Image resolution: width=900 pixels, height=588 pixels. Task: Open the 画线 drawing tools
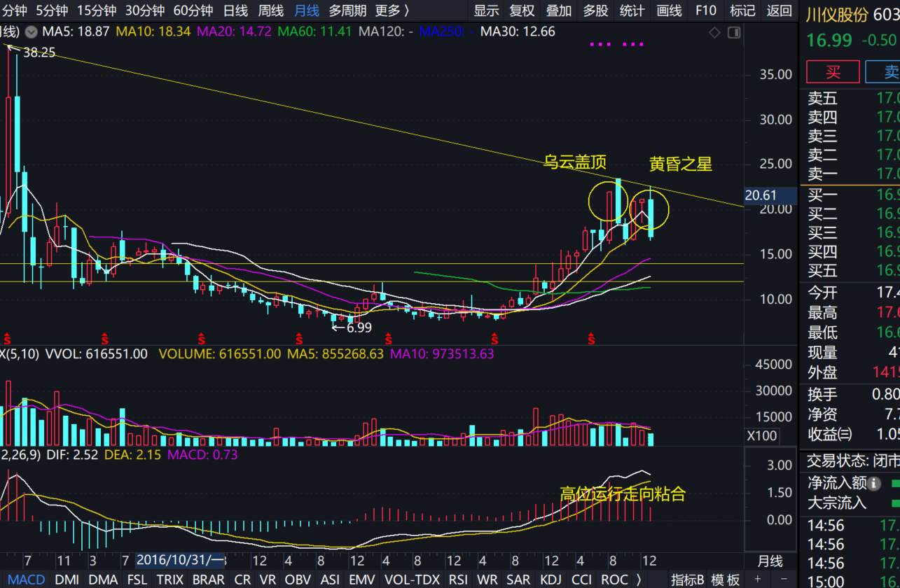[x=670, y=10]
